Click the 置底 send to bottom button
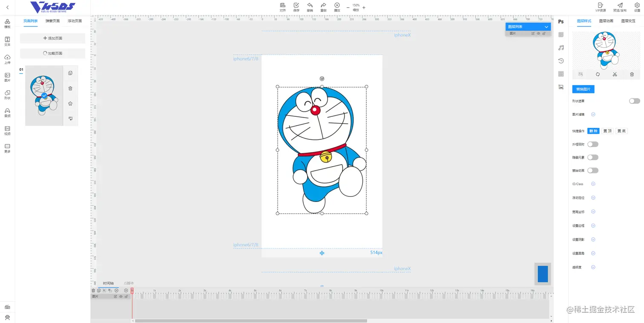644x323 pixels. tap(622, 131)
